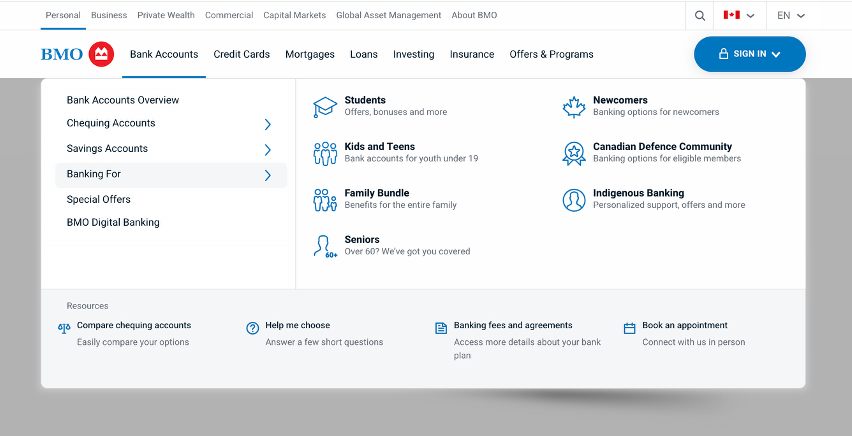Click 'Benefits for the entire family' text
This screenshot has height=436, width=852.
point(400,205)
